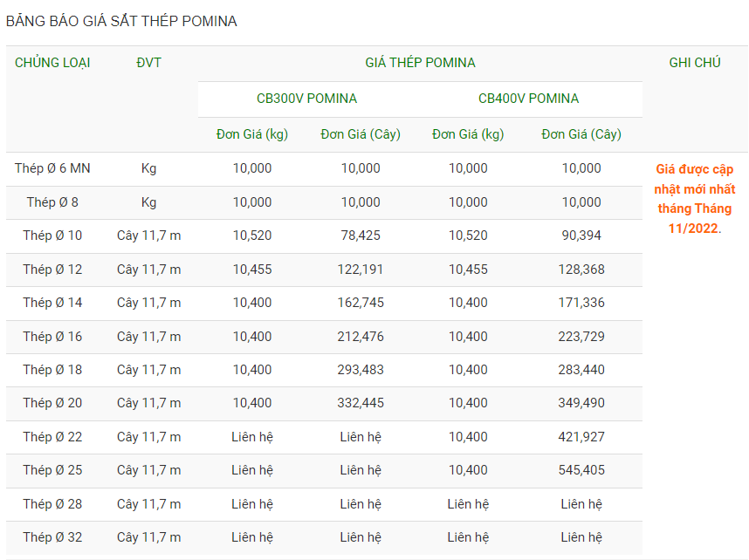
Task: Click the "Kg" unit in the Thép Ø 8 row
Action: point(148,202)
